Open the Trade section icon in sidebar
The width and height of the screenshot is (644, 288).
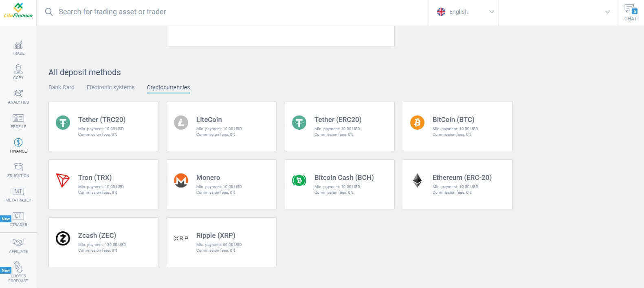[18, 45]
